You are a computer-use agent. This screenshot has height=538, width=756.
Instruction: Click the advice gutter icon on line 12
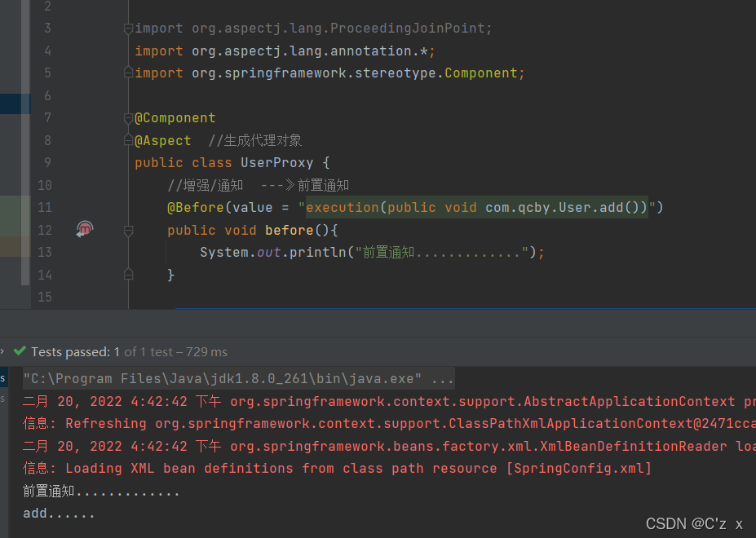pos(85,230)
